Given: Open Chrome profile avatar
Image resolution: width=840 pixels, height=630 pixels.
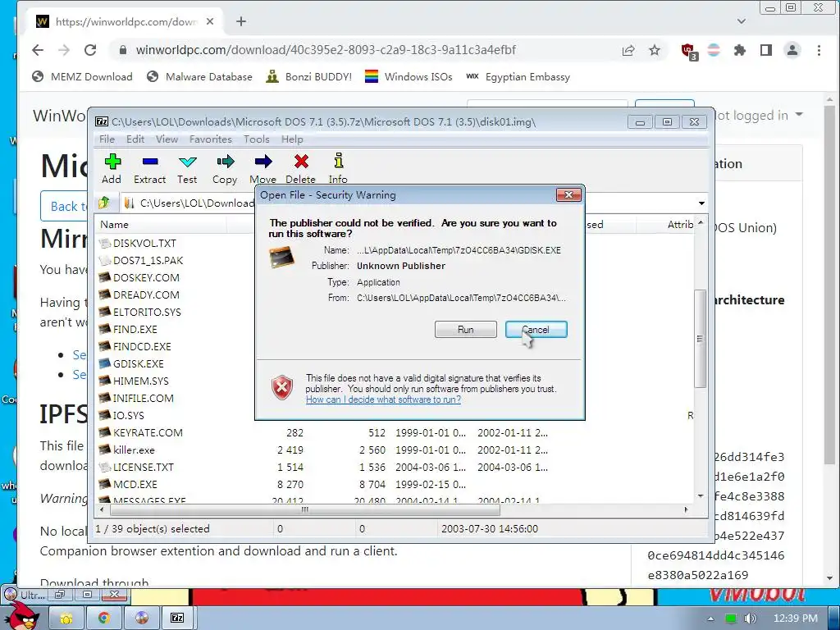Looking at the screenshot, I should coord(792,50).
